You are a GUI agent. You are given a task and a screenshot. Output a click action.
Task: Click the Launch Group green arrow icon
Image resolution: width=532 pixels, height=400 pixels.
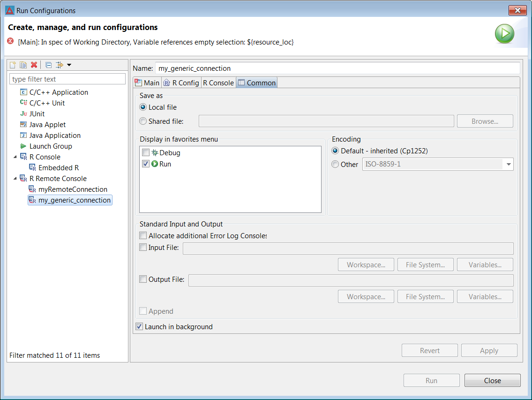coord(23,146)
